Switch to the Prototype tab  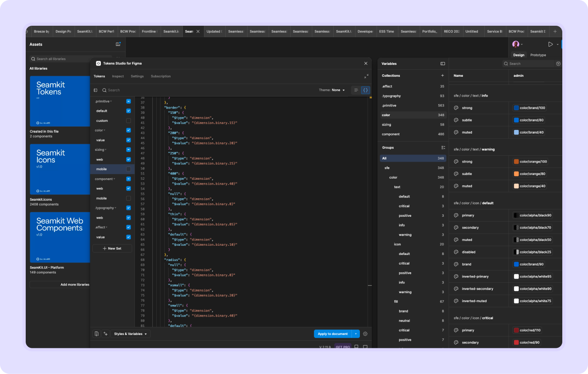[x=538, y=55]
